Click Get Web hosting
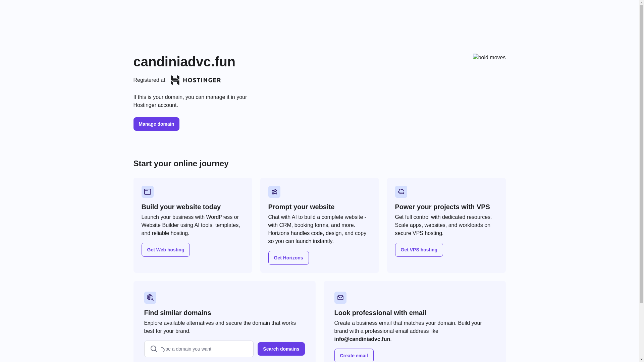Image resolution: width=644 pixels, height=362 pixels. [165, 250]
